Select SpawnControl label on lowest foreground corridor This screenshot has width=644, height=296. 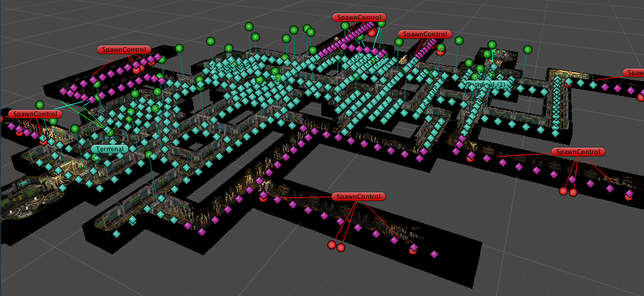click(x=358, y=197)
